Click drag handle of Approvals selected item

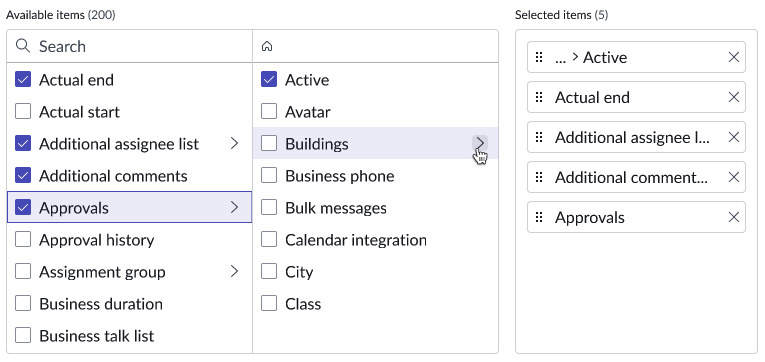pos(539,218)
